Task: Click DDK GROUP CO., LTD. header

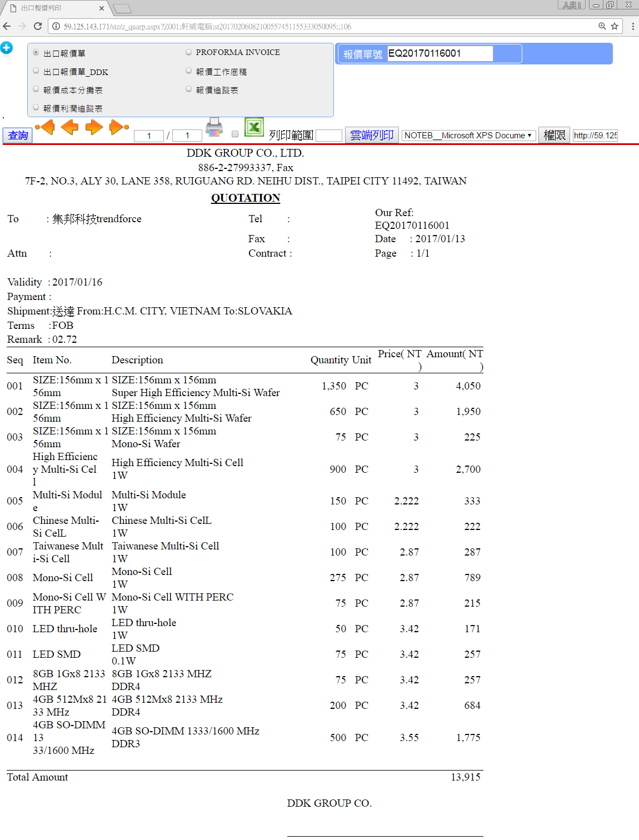Action: [x=245, y=153]
